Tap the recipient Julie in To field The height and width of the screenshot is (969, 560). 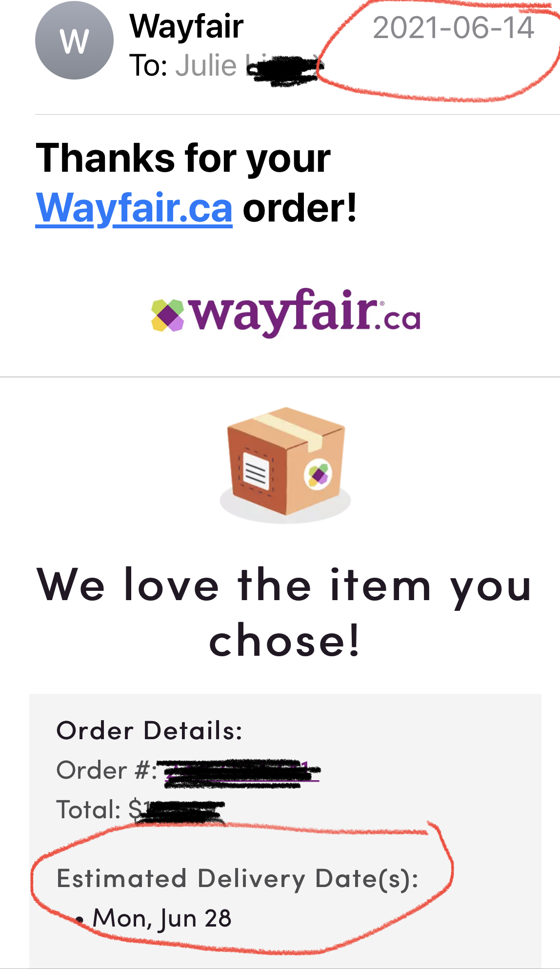[x=206, y=65]
